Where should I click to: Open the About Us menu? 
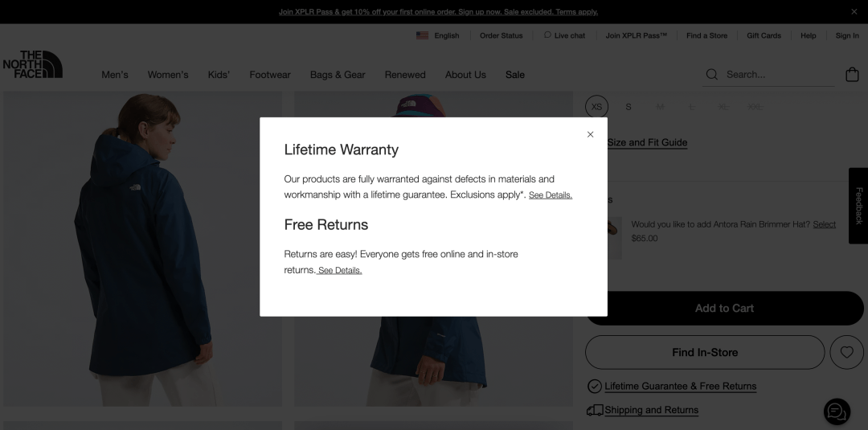(x=465, y=75)
